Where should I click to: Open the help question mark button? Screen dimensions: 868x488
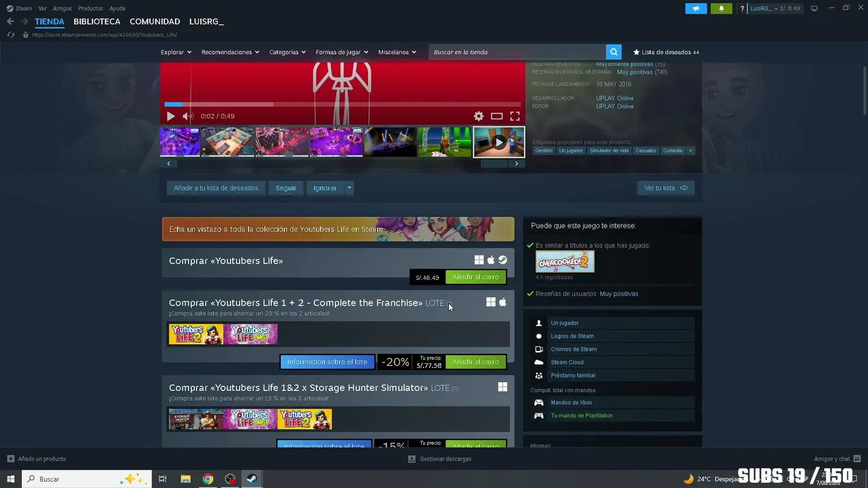click(x=743, y=8)
